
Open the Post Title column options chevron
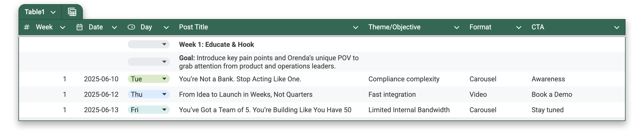click(x=356, y=27)
